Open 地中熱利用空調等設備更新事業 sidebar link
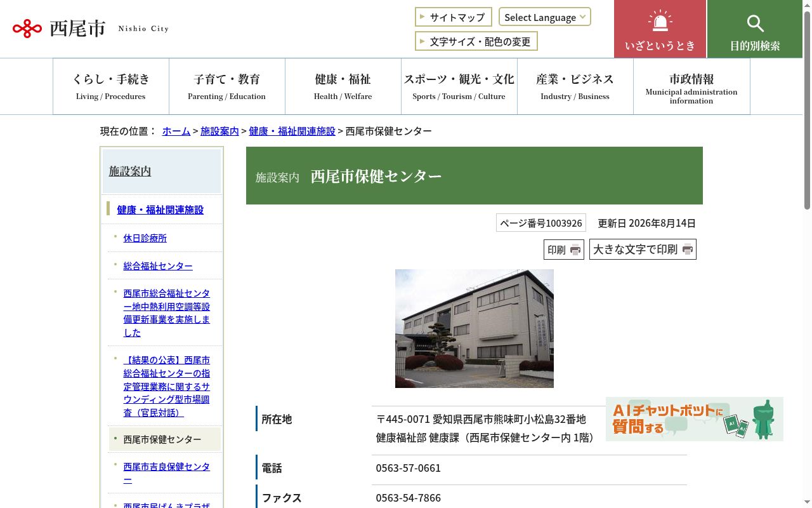Image resolution: width=812 pixels, height=508 pixels. tap(167, 313)
